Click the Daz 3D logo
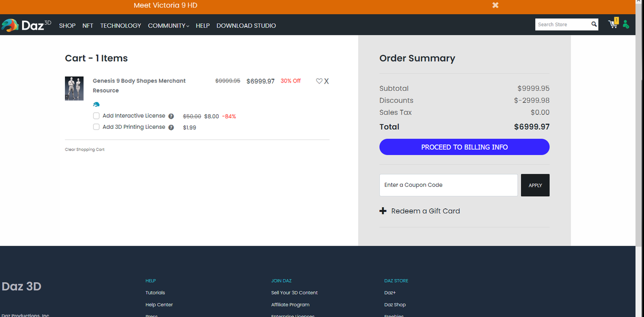The image size is (644, 317). coord(26,25)
